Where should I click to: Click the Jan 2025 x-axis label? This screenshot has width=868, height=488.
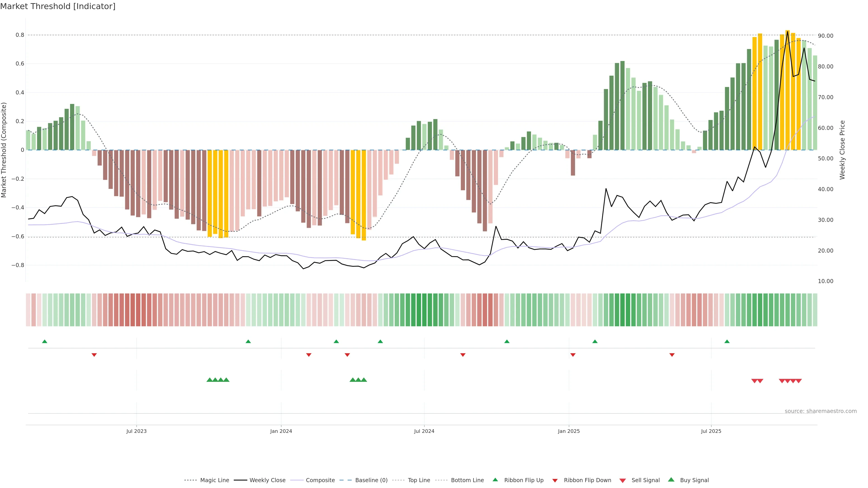tap(569, 431)
